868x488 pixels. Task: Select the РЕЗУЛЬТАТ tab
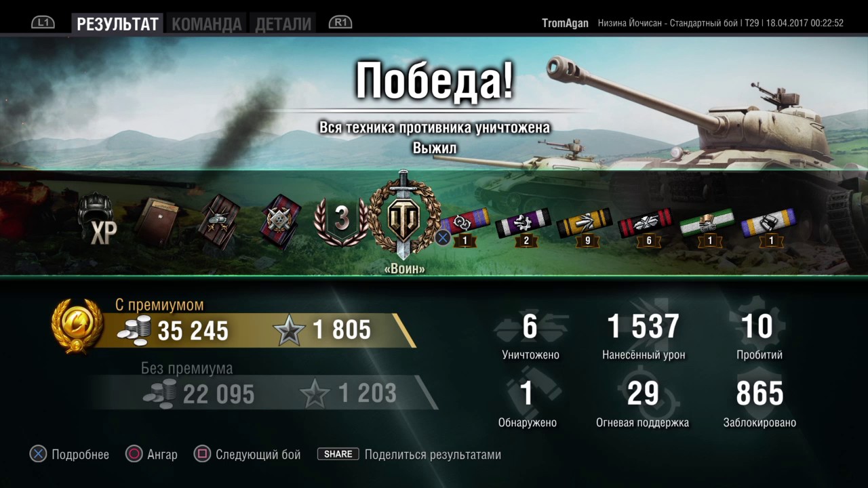117,24
